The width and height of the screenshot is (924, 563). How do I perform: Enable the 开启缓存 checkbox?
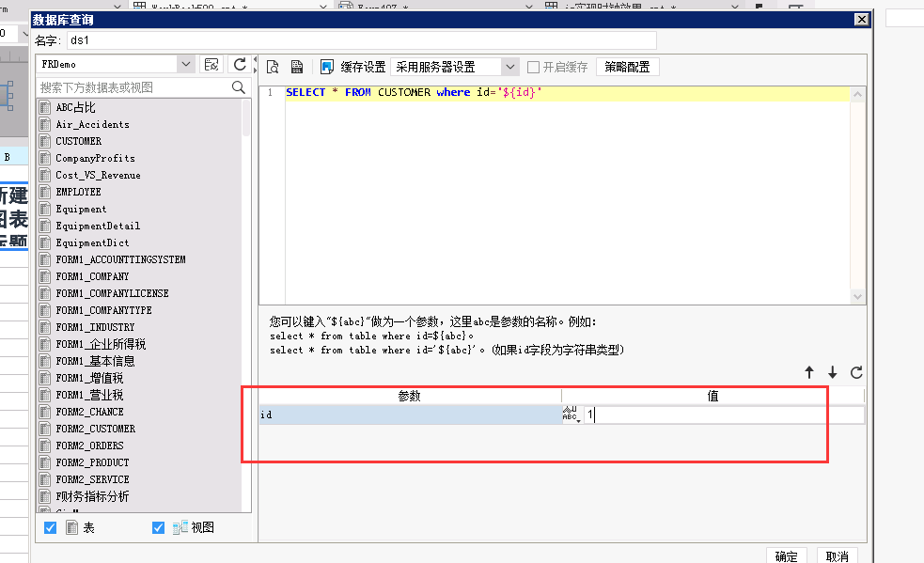click(533, 68)
